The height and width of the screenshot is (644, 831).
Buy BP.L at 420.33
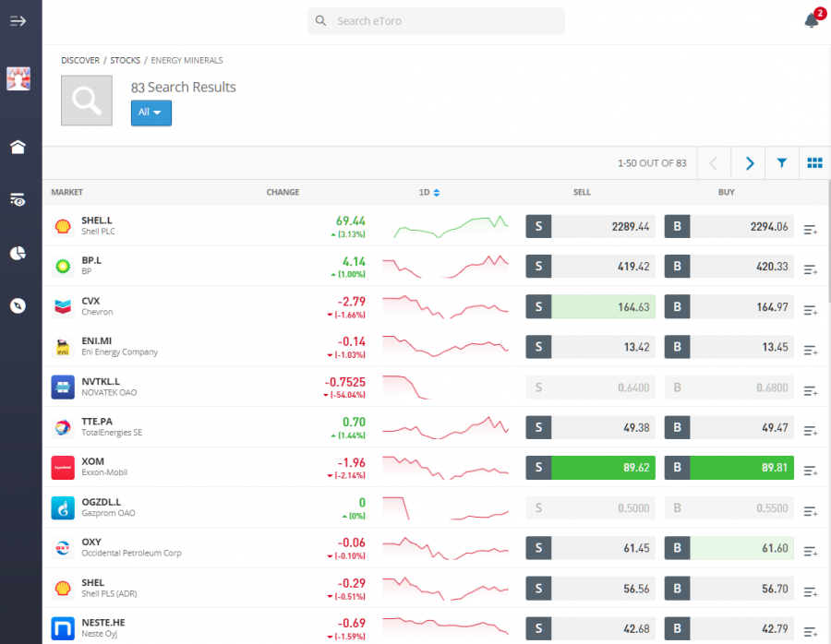729,267
